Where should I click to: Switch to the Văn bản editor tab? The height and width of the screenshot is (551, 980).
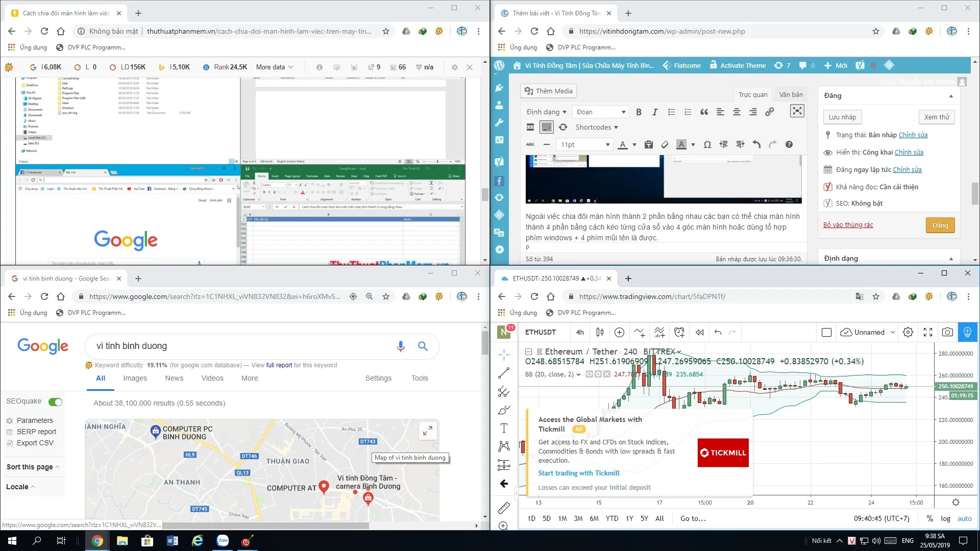tap(791, 94)
